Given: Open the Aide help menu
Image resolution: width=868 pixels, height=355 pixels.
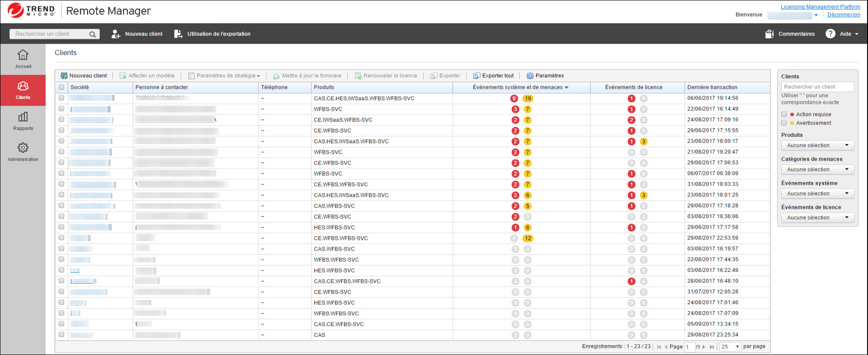Looking at the screenshot, I should pyautogui.click(x=842, y=34).
